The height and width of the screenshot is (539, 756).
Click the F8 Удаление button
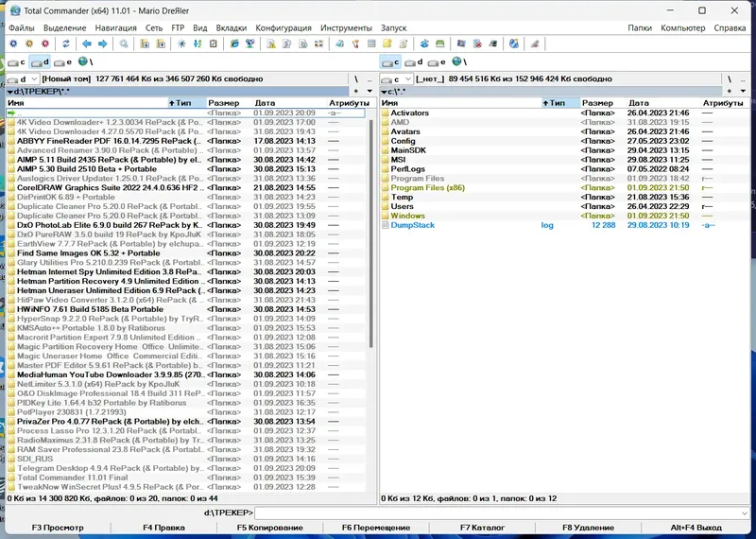coord(588,528)
